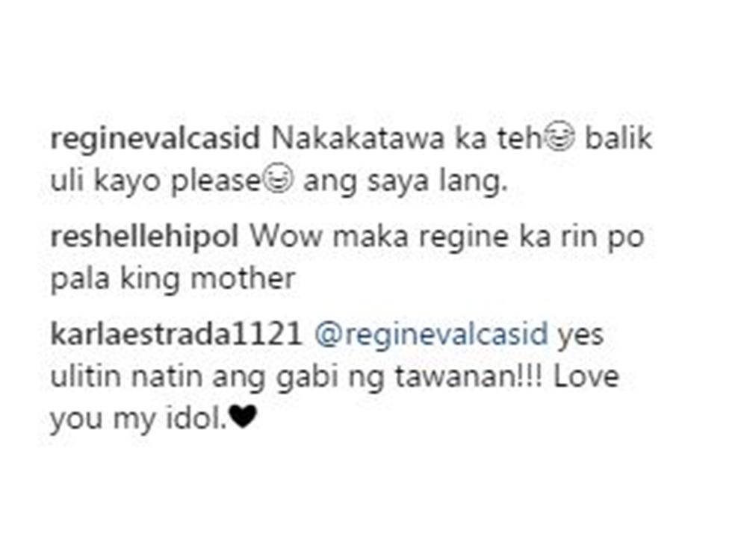Follow the blue @reginevalcasid mention link

tap(431, 335)
